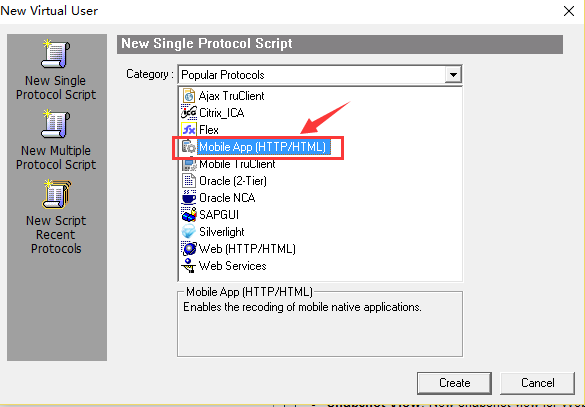Select the Oracle NCA coffee cup icon

click(189, 198)
